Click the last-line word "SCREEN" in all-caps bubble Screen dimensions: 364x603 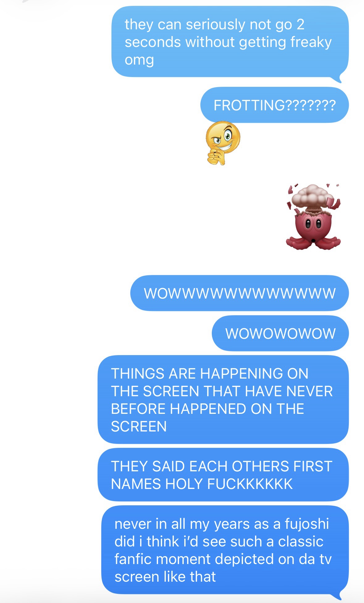click(x=139, y=427)
